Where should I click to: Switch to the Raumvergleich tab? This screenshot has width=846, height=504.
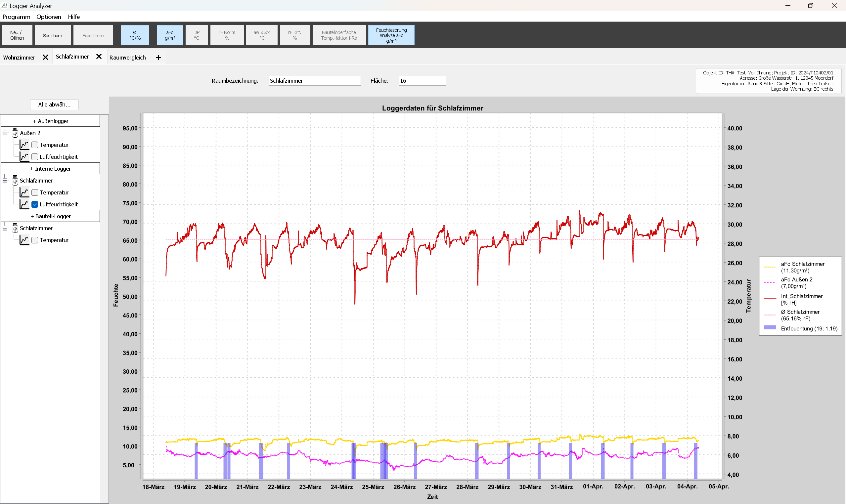(127, 58)
